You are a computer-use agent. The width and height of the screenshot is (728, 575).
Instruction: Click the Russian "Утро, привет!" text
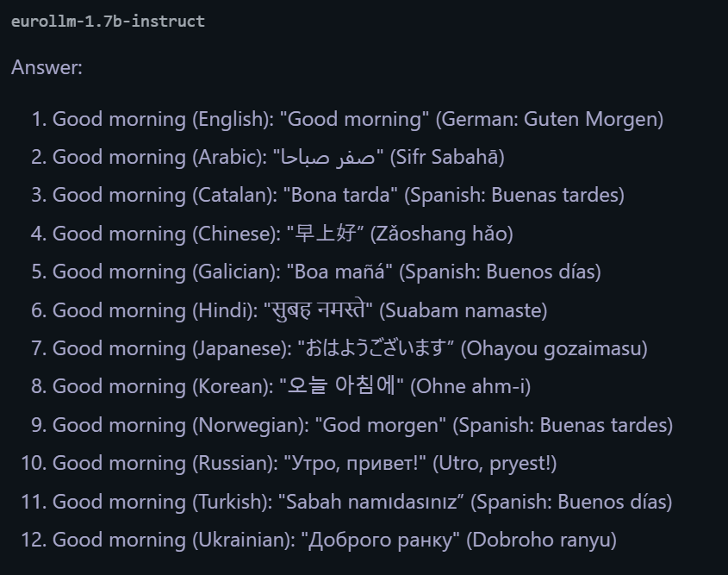(355, 463)
